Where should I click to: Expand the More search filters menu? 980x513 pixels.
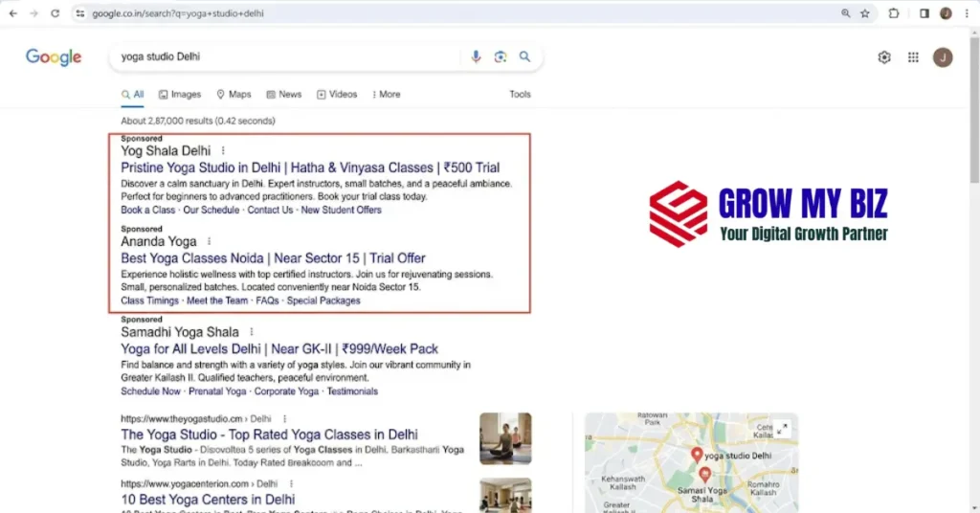387,95
